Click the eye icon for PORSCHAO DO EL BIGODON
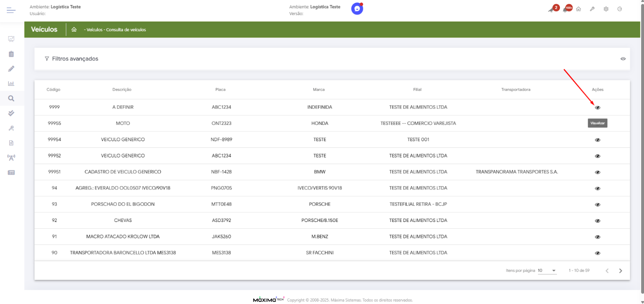The height and width of the screenshot is (304, 644). [598, 205]
